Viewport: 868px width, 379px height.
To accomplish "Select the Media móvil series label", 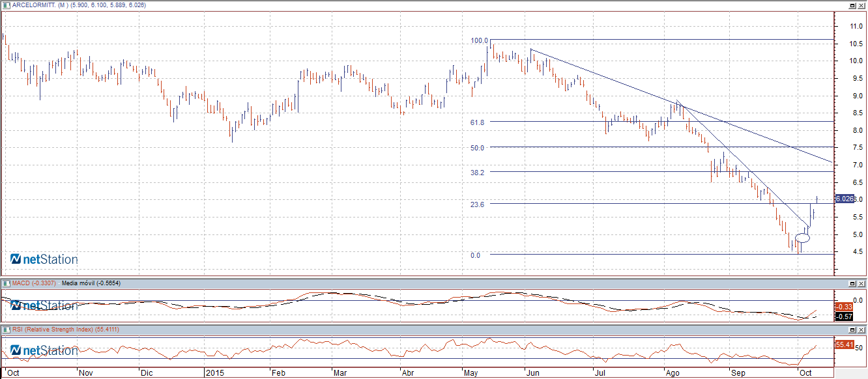I will click(x=91, y=283).
